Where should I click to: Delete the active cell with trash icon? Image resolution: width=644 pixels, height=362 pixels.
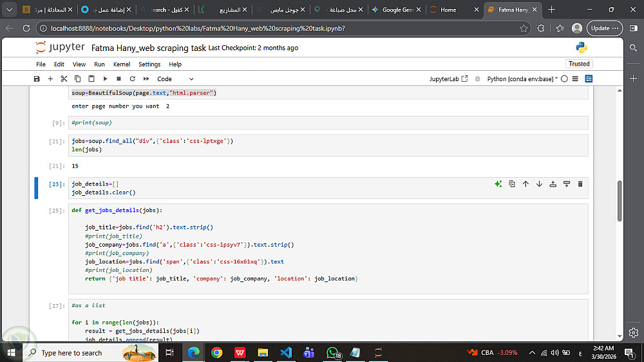pyautogui.click(x=580, y=184)
